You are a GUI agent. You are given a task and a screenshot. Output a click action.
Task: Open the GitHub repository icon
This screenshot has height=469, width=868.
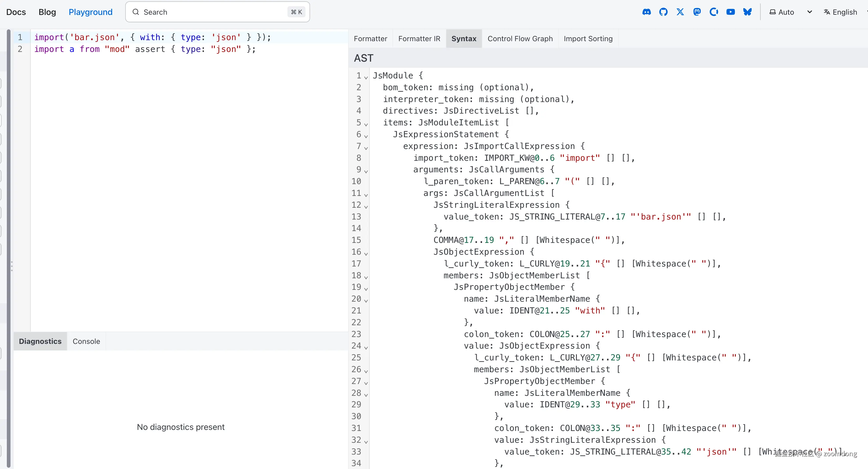[663, 12]
